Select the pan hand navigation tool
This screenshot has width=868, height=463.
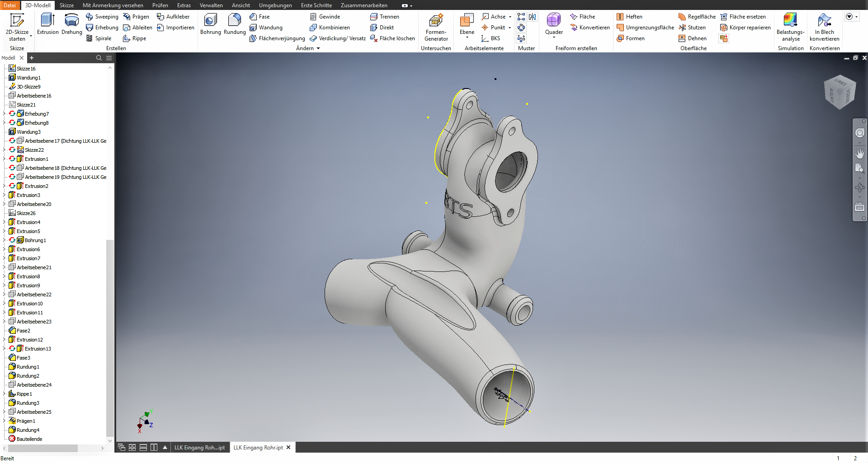click(859, 154)
